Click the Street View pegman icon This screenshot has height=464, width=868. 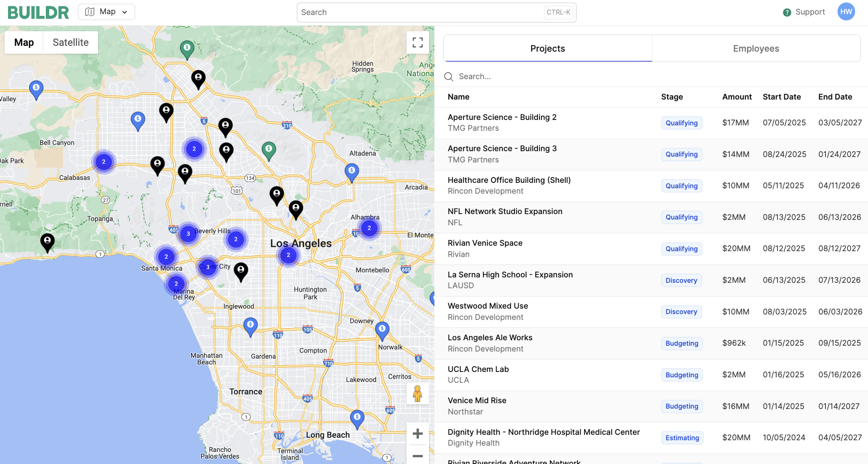pos(417,393)
